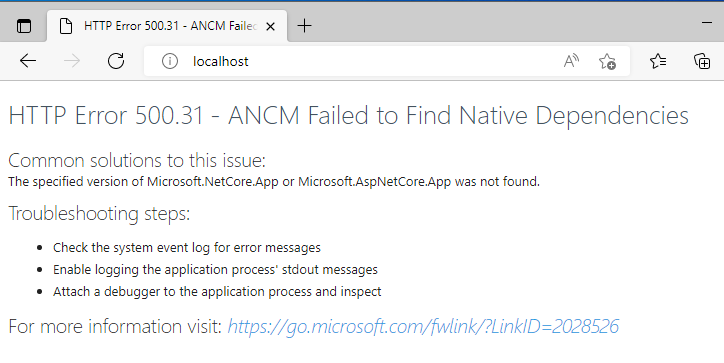Viewport: 724px width, 363px height.
Task: Close the HTTP Error 500.31 tab
Action: (271, 26)
